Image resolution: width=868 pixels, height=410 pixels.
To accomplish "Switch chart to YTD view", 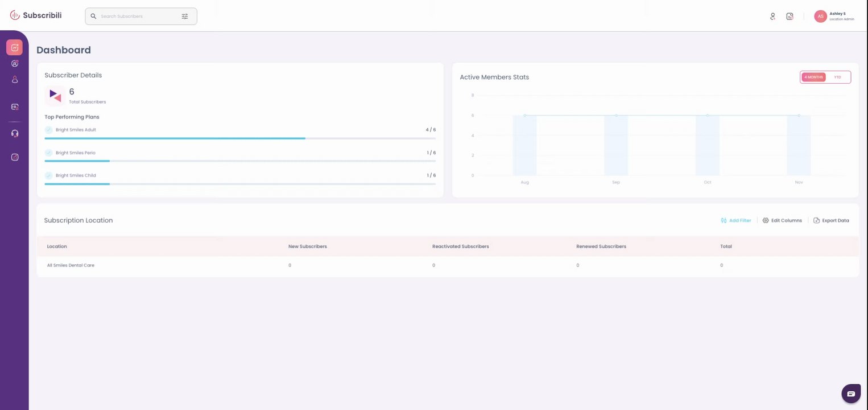I will click(837, 77).
